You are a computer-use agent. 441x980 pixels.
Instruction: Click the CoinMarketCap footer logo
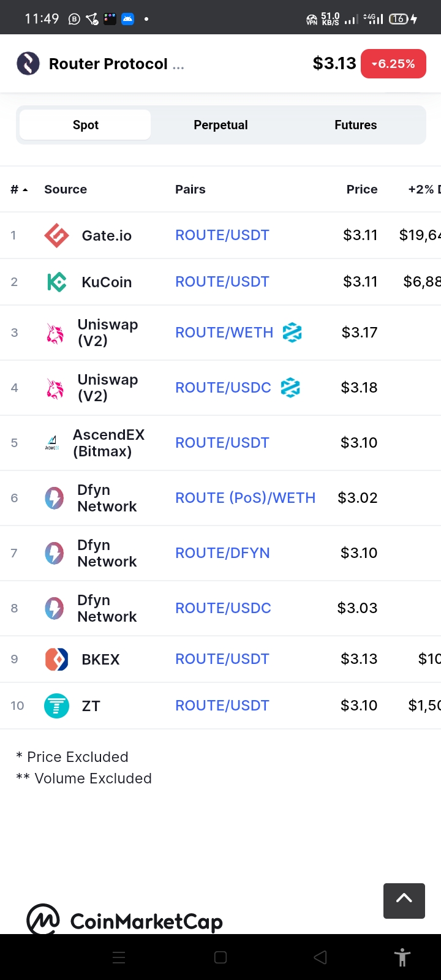click(x=125, y=920)
